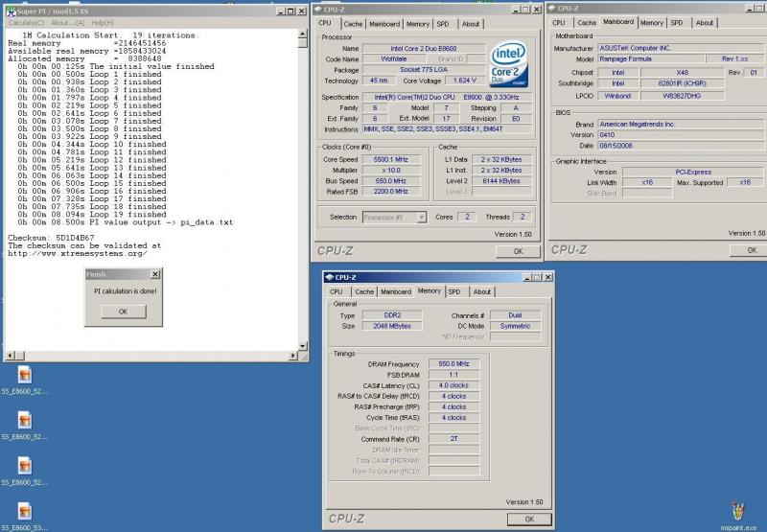
Task: Click the motherboard model 'Rampage Formula'
Action: 650,59
